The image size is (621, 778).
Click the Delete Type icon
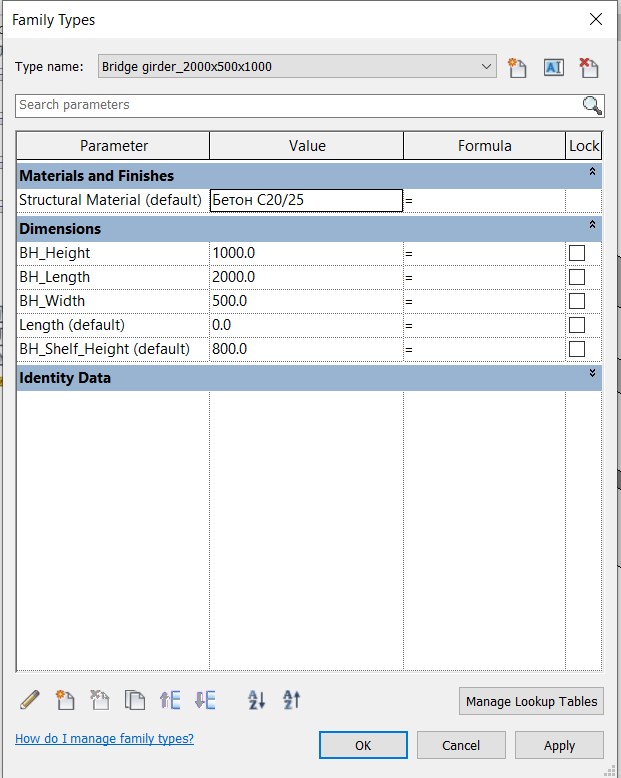tap(588, 68)
